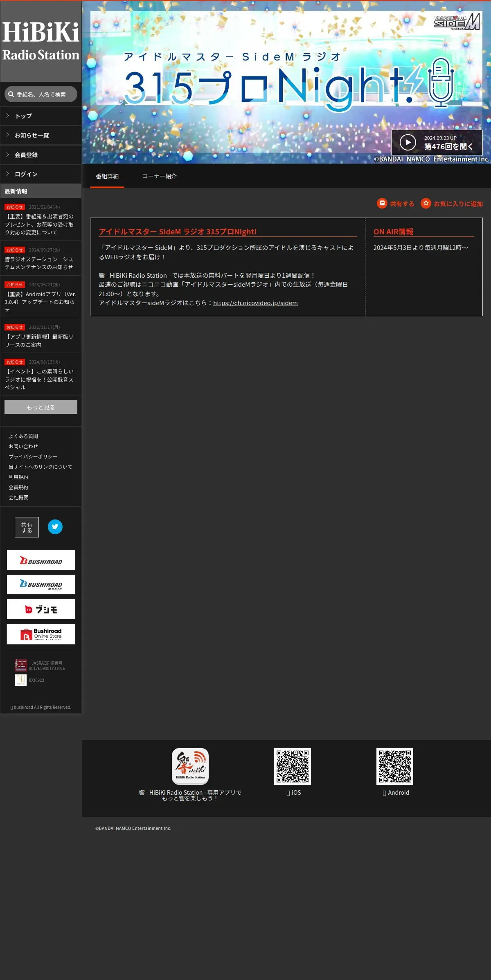Open the ログイン menu item
The image size is (491, 980).
tap(41, 174)
